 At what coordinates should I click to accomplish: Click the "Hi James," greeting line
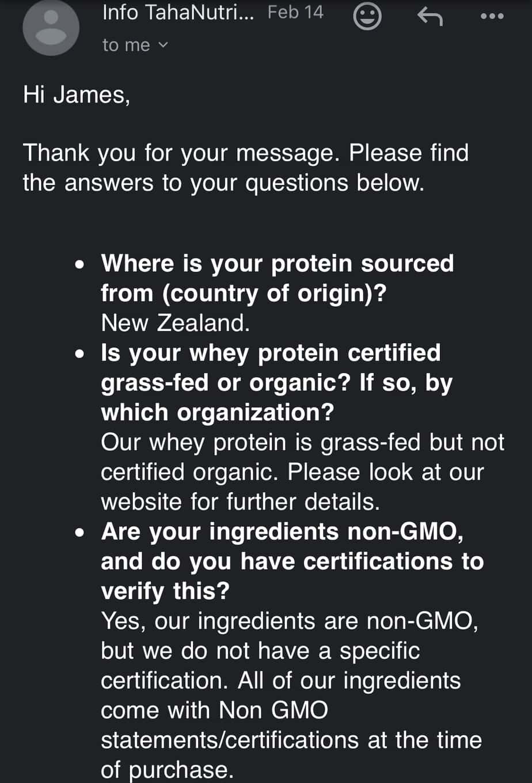(77, 94)
